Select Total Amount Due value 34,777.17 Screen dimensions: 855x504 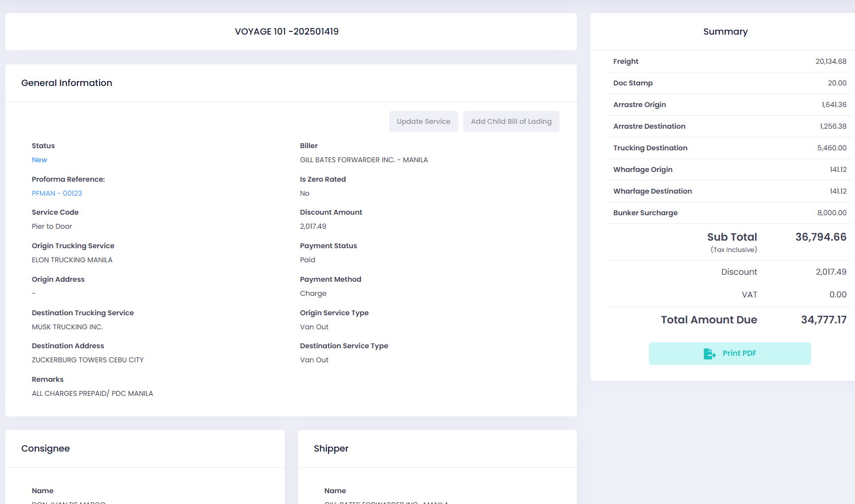[x=824, y=320]
